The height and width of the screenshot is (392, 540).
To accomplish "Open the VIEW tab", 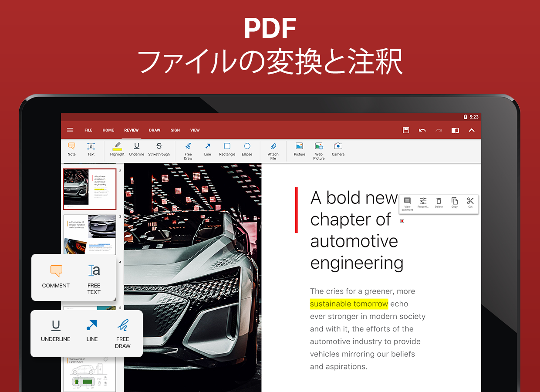I will [195, 130].
